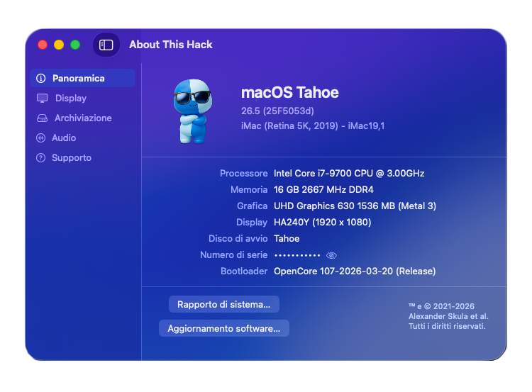The width and height of the screenshot is (532, 392).
Task: Open the Archiviazione sidebar section
Action: point(83,118)
